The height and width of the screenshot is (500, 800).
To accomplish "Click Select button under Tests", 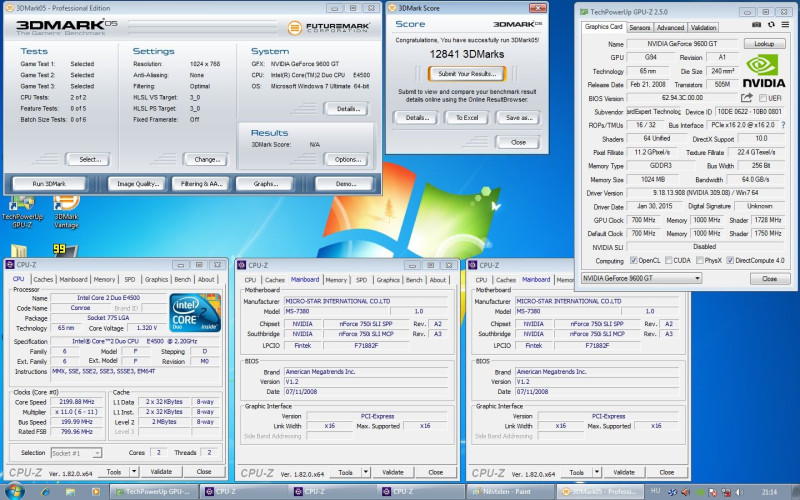I will (x=89, y=160).
